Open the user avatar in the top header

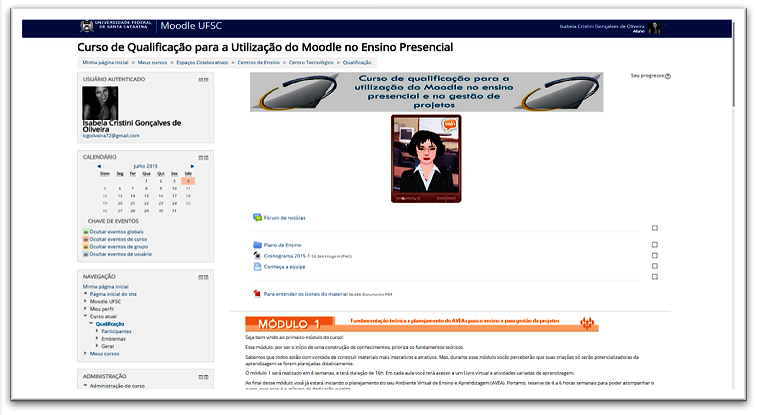tap(654, 28)
